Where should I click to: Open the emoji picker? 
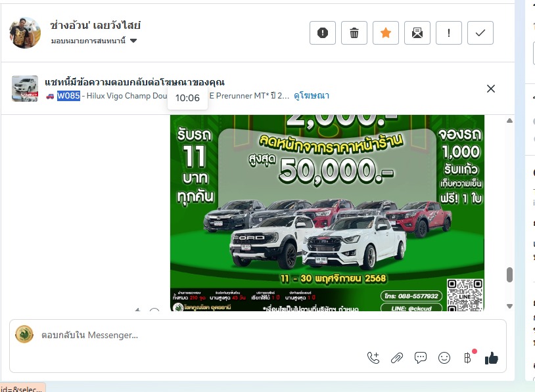(444, 358)
